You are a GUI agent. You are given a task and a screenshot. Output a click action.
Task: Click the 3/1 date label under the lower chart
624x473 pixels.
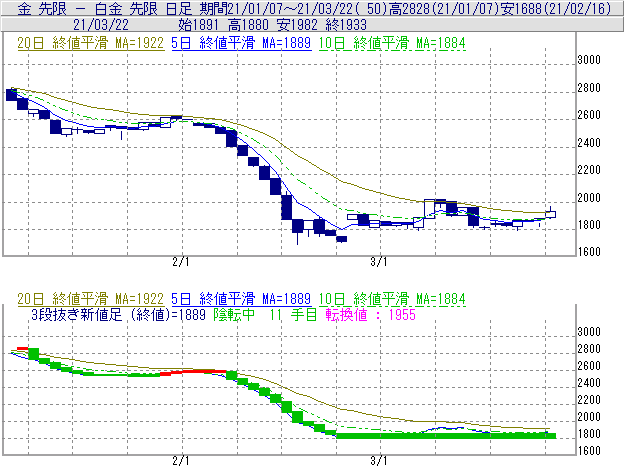(x=378, y=461)
